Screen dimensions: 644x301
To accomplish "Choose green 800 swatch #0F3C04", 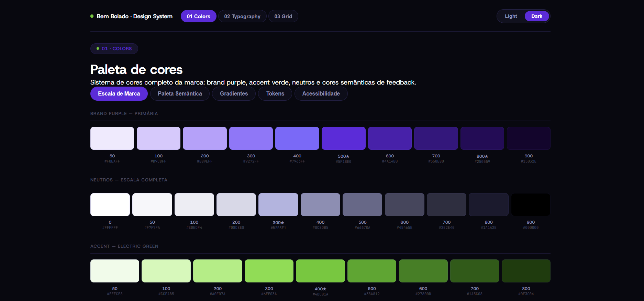I will [526, 271].
